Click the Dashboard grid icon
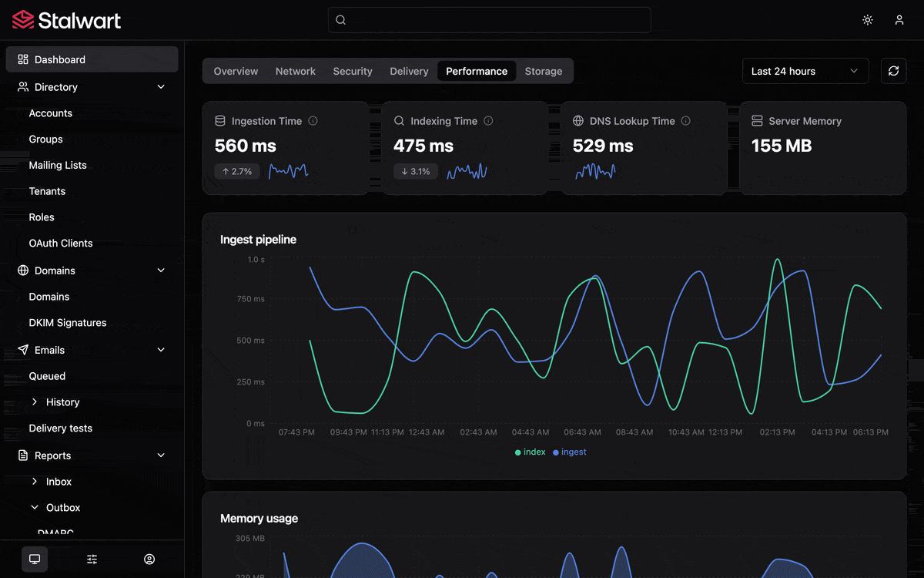Viewport: 924px width, 578px height. click(23, 59)
